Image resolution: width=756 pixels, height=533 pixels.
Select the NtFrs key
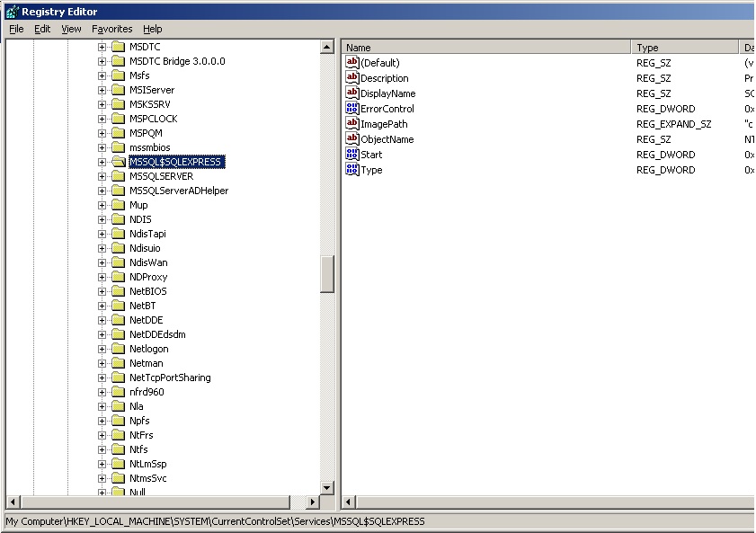point(141,435)
